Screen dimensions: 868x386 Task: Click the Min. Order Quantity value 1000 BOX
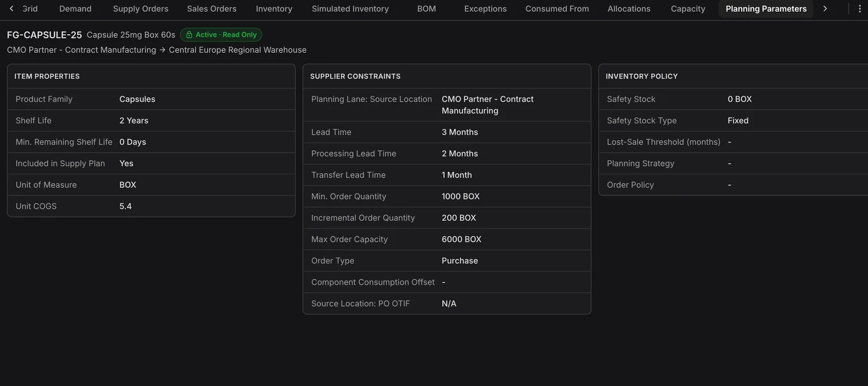(461, 196)
